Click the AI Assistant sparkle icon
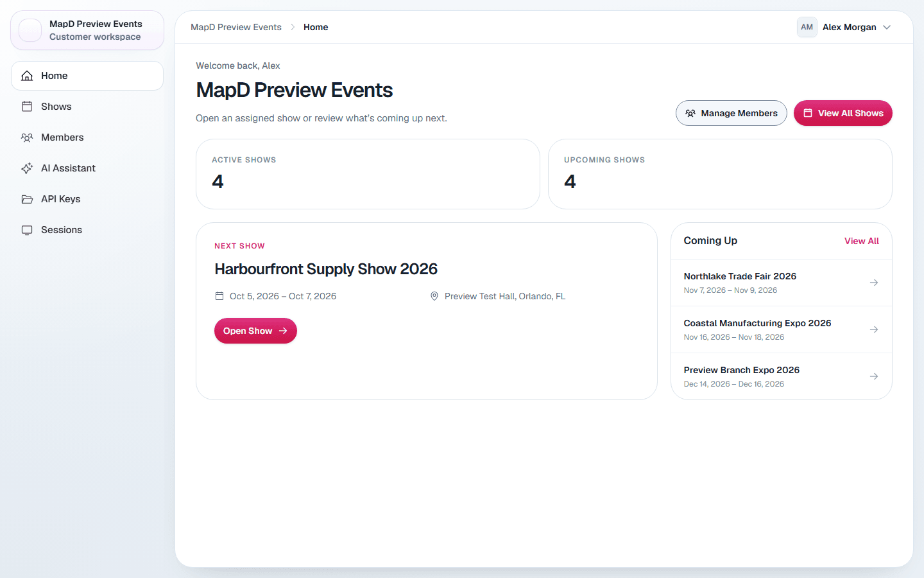924x578 pixels. tap(27, 168)
